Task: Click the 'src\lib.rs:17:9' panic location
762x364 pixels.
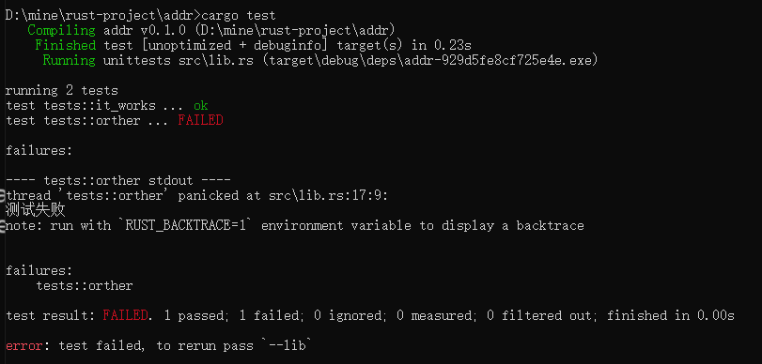Action: coord(327,196)
